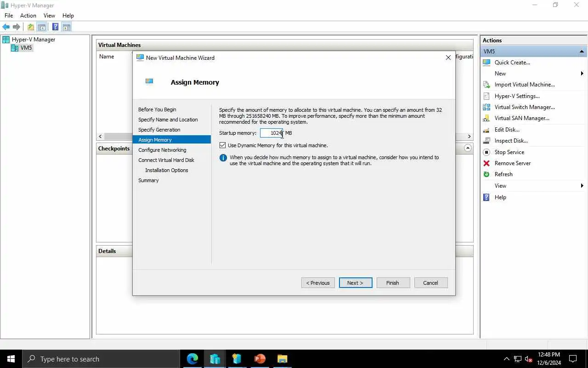The image size is (588, 368).
Task: Click Virtual Switch Manager link
Action: tap(525, 107)
